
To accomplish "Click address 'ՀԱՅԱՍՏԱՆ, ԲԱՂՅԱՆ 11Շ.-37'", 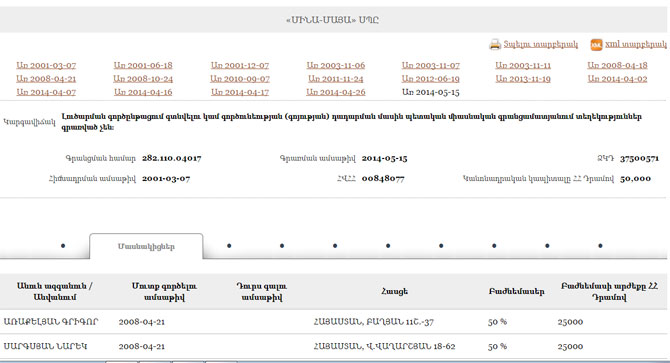I will [373, 322].
